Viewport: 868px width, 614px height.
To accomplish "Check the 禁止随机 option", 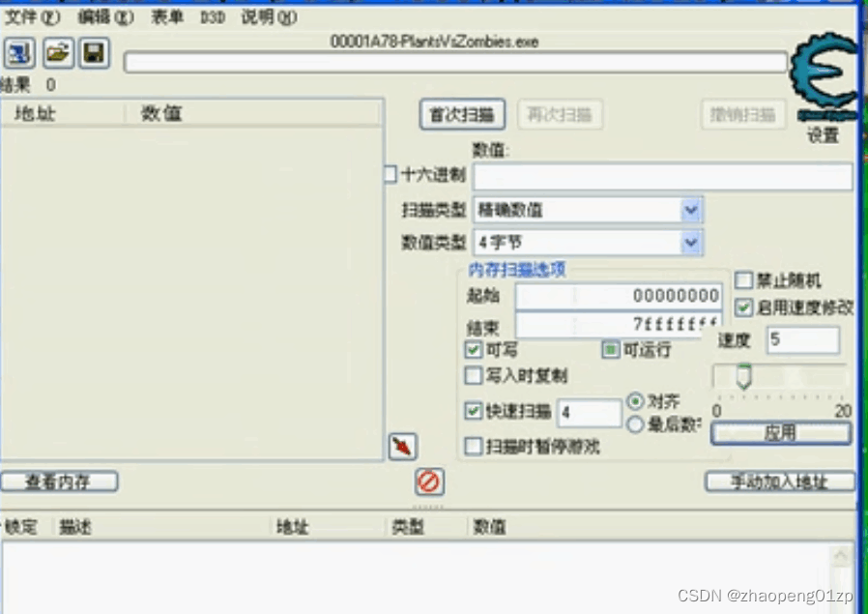I will coord(743,280).
